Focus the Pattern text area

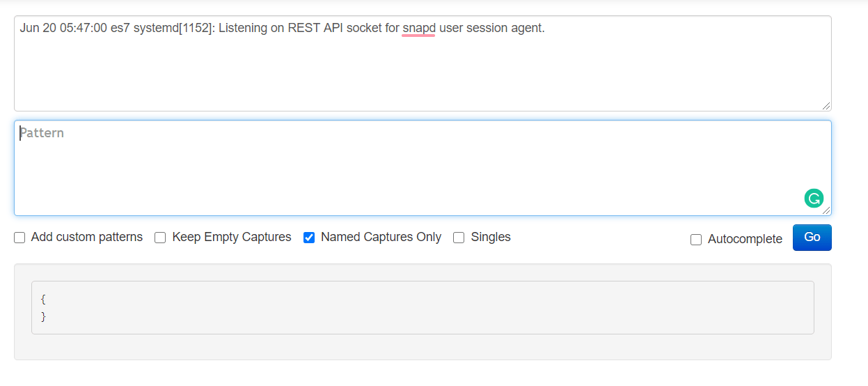[x=423, y=168]
